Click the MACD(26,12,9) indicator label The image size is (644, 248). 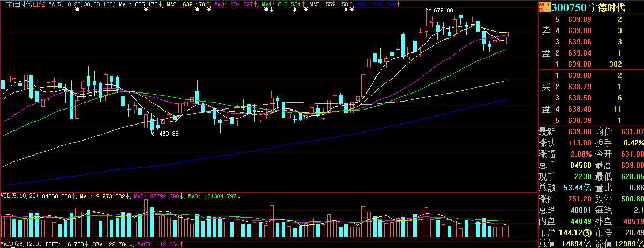click(22, 244)
